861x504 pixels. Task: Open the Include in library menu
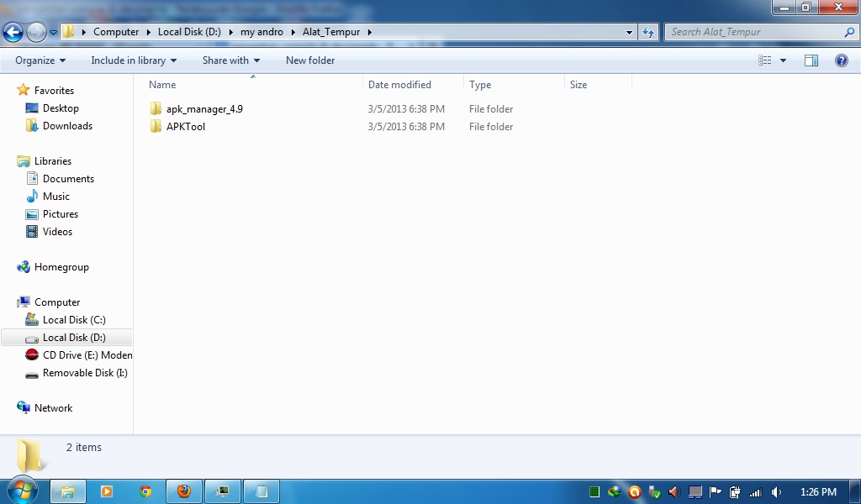[134, 60]
